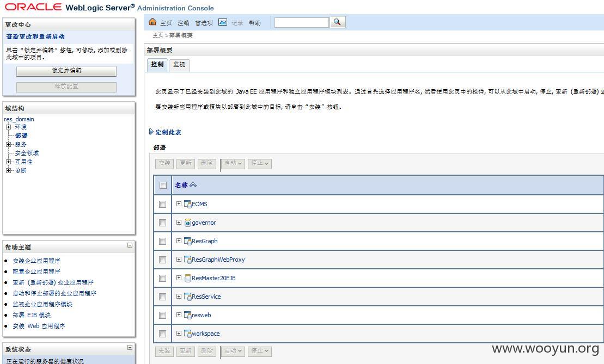Expand the ResService deployment row

(179, 296)
